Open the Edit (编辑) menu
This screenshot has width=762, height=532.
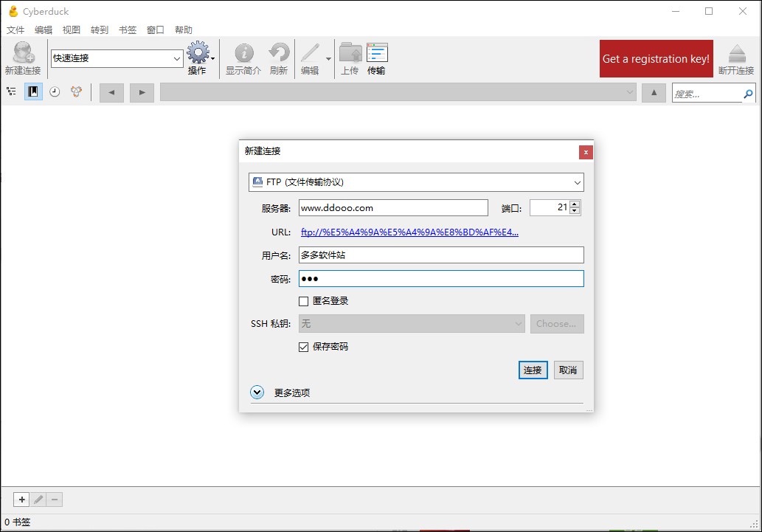point(44,30)
